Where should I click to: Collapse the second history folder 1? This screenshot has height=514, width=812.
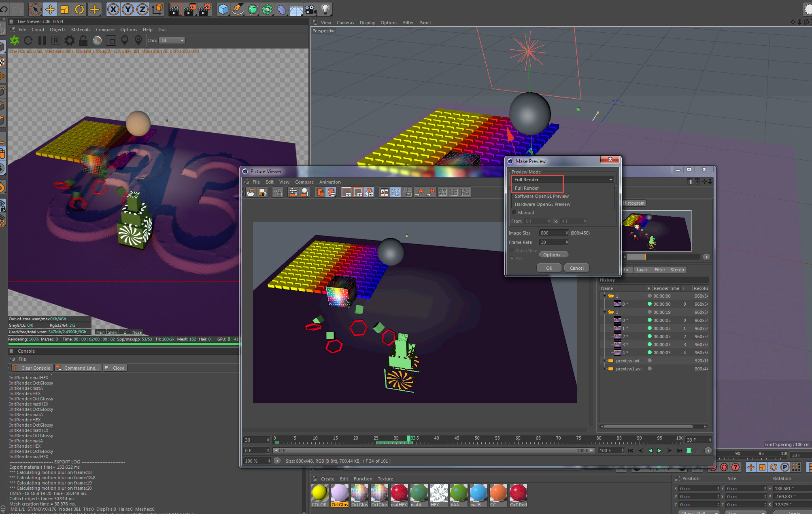tap(605, 312)
